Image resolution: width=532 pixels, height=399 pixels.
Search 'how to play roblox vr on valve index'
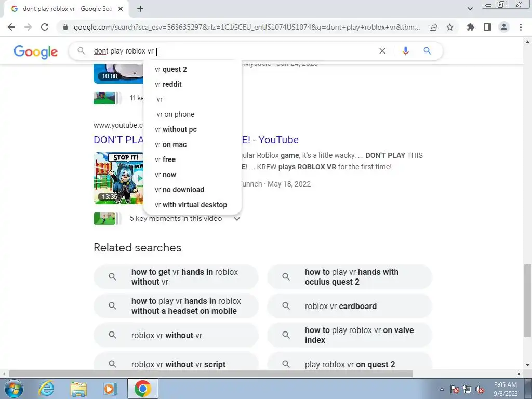point(350,335)
